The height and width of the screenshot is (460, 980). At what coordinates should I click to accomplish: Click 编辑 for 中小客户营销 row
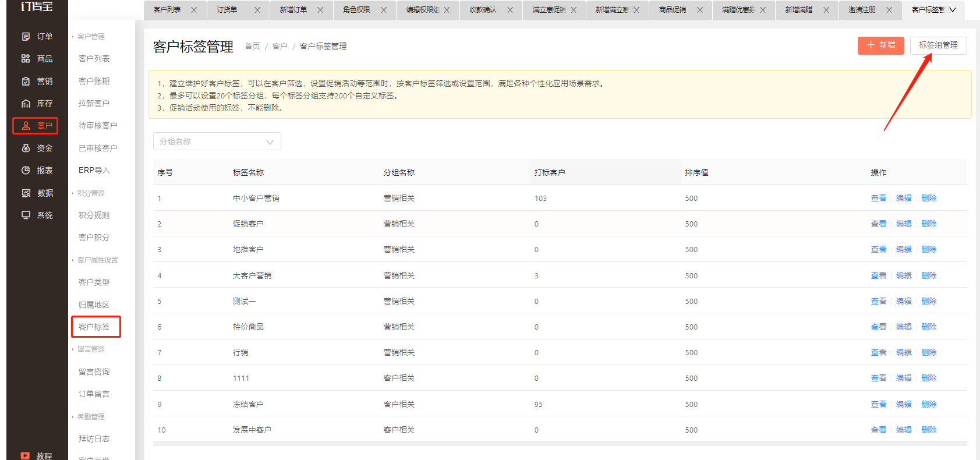904,198
